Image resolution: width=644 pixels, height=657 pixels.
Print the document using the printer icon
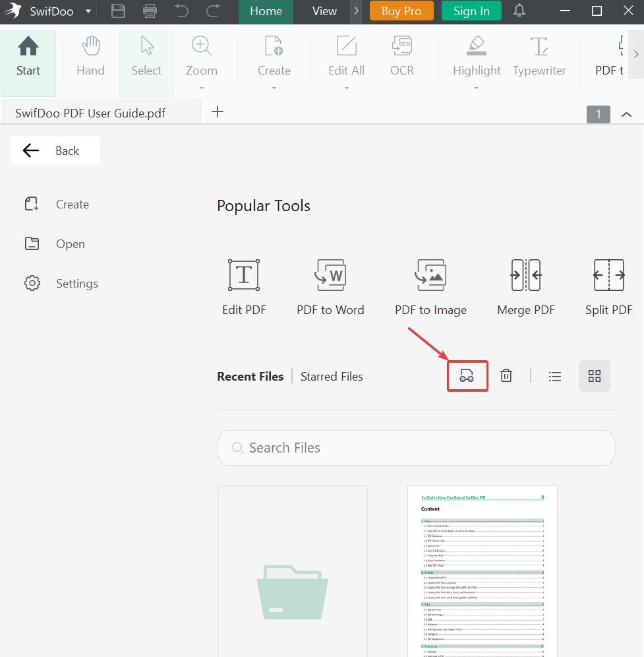pos(150,11)
